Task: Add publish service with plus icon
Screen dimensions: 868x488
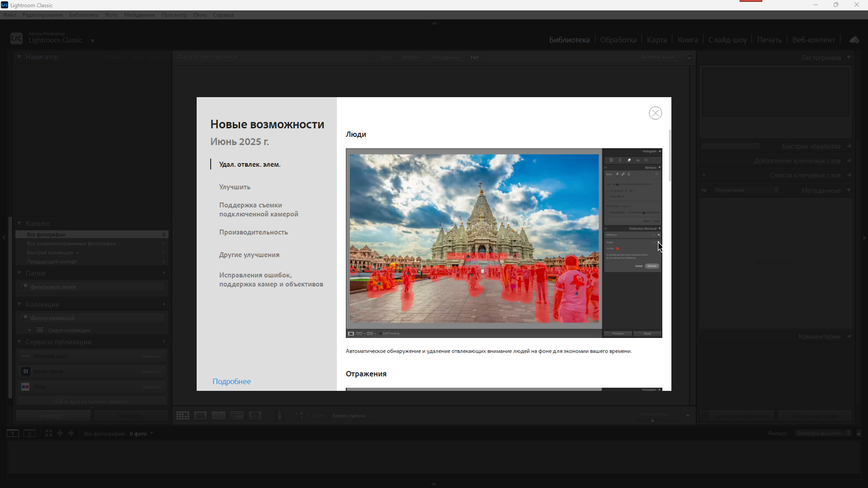Action: coord(164,342)
